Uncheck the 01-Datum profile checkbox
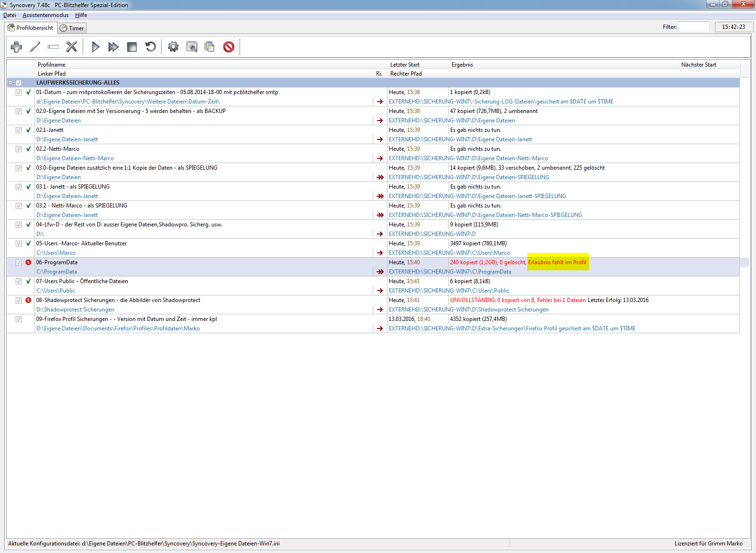Viewport: 756px width, 553px height. tap(18, 92)
